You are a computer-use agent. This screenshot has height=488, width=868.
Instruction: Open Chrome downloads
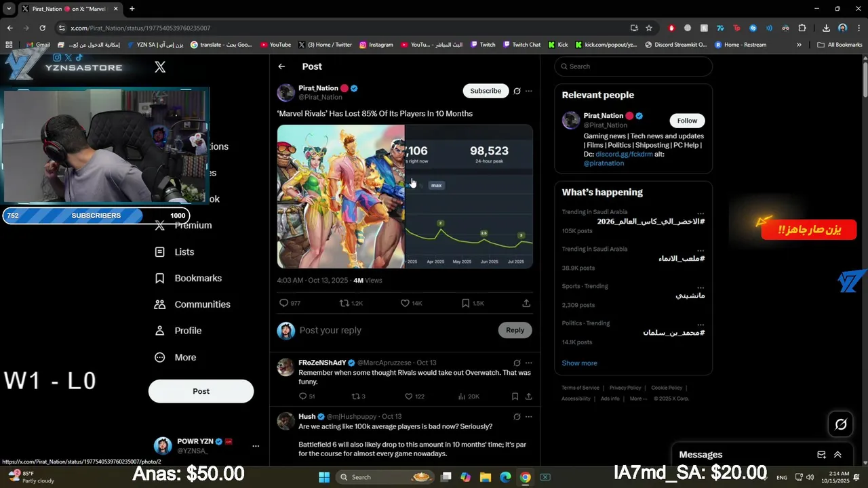[x=826, y=28]
